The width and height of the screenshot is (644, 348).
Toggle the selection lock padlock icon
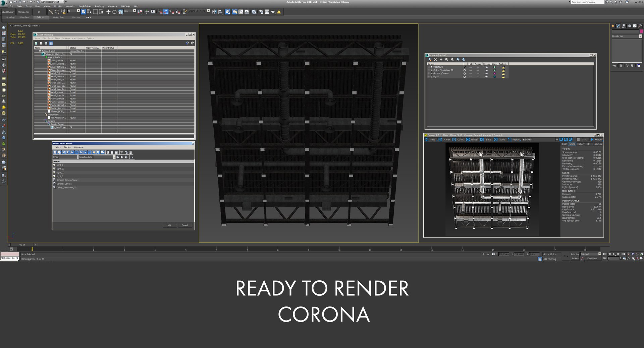pyautogui.click(x=488, y=254)
